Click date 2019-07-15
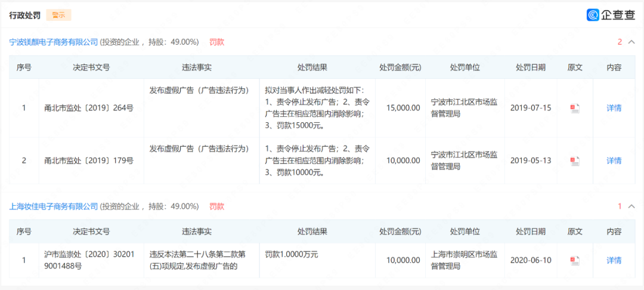Image resolution: width=644 pixels, height=290 pixels. coord(531,108)
